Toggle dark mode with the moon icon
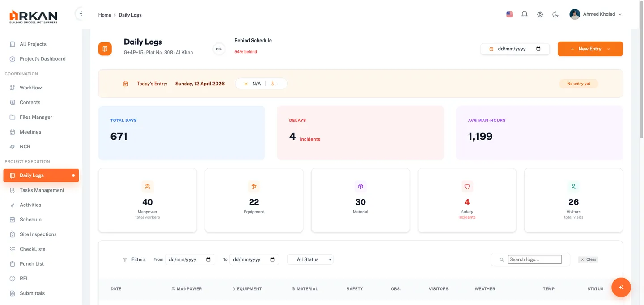The image size is (644, 305). point(555,14)
